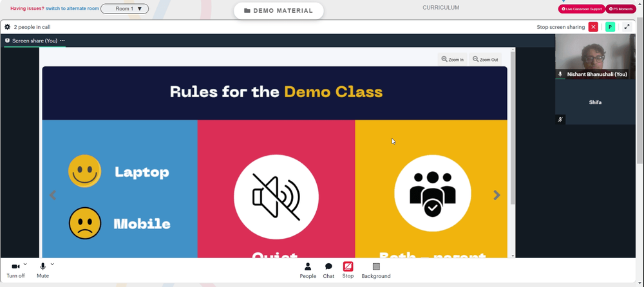Select the Screen share (You) tab
Screen dimensions: 644x287
(x=35, y=41)
